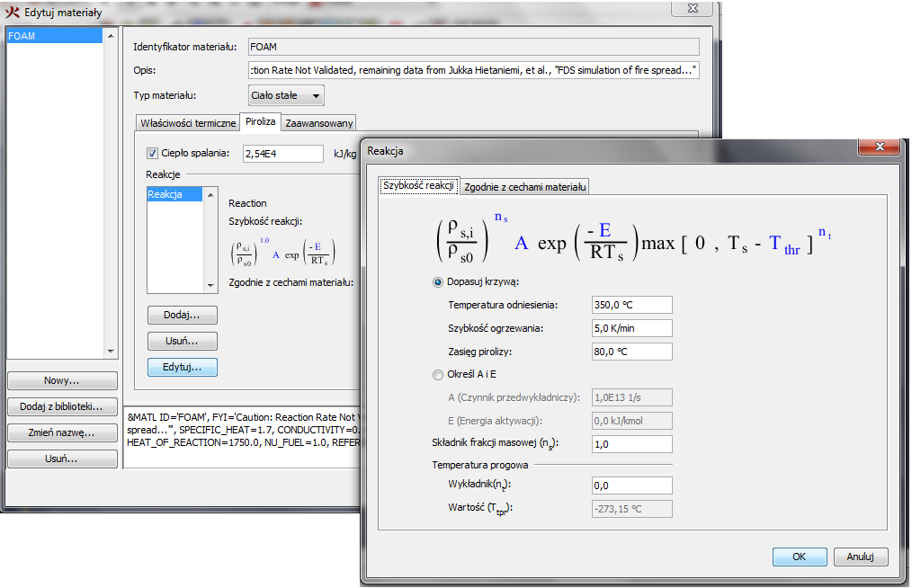Click the Dodaj... button under Reakcje
This screenshot has width=912, height=588.
tap(182, 316)
